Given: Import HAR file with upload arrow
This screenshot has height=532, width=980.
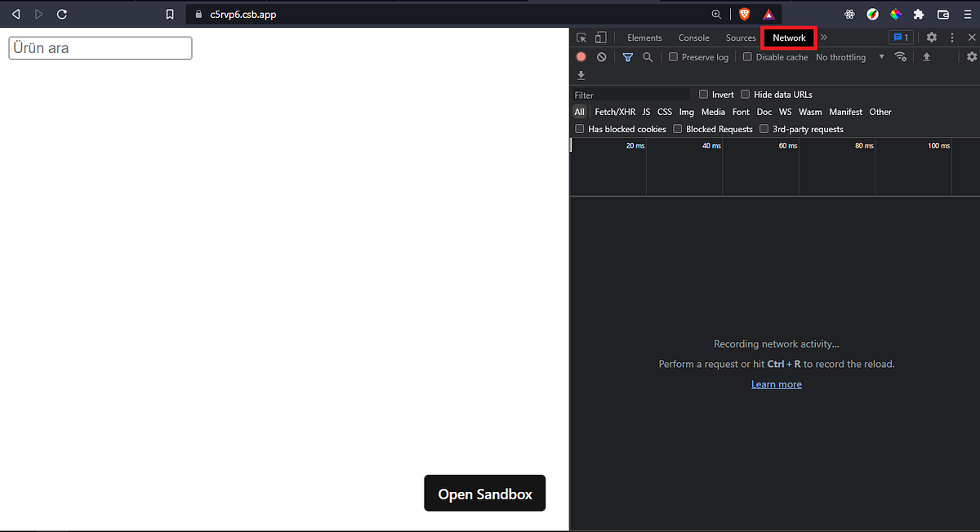Looking at the screenshot, I should [x=927, y=57].
